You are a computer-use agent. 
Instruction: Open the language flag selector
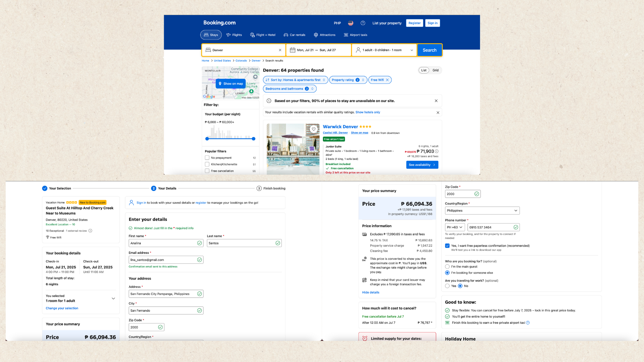click(x=351, y=23)
